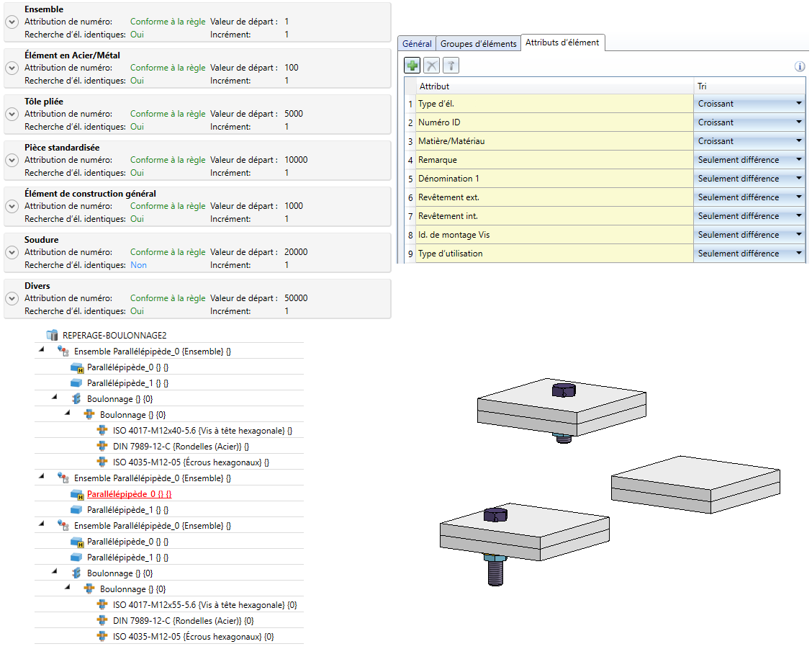Select row number 6 header in attribute table
Screen dimensions: 812x649
(x=410, y=197)
